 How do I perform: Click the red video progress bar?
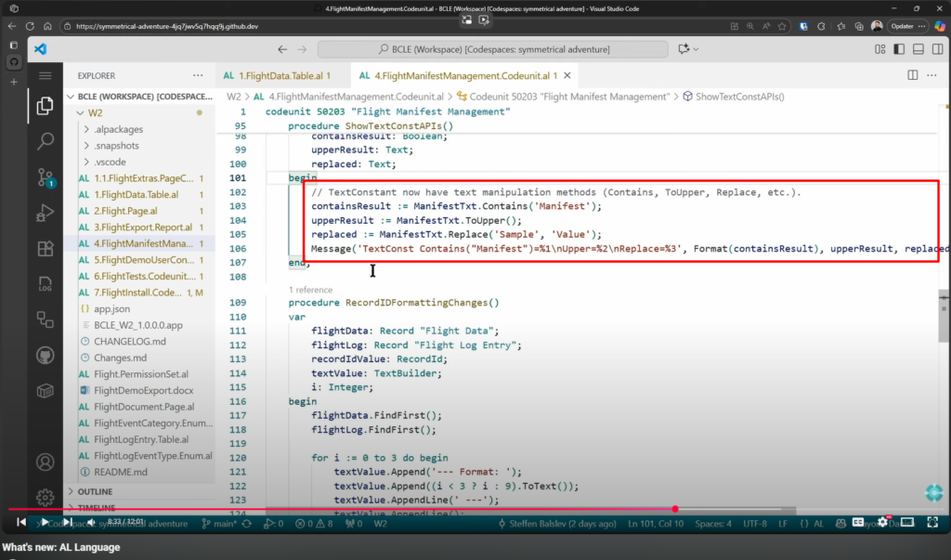point(371,509)
